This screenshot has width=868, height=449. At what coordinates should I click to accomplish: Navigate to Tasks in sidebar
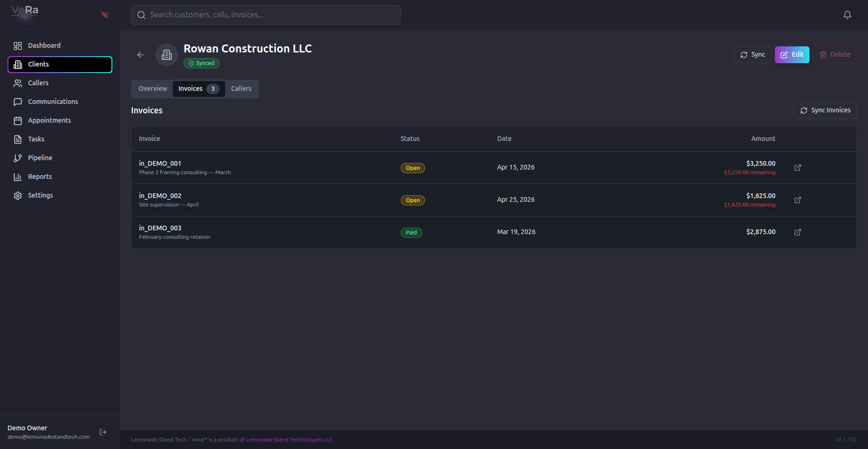pyautogui.click(x=60, y=139)
